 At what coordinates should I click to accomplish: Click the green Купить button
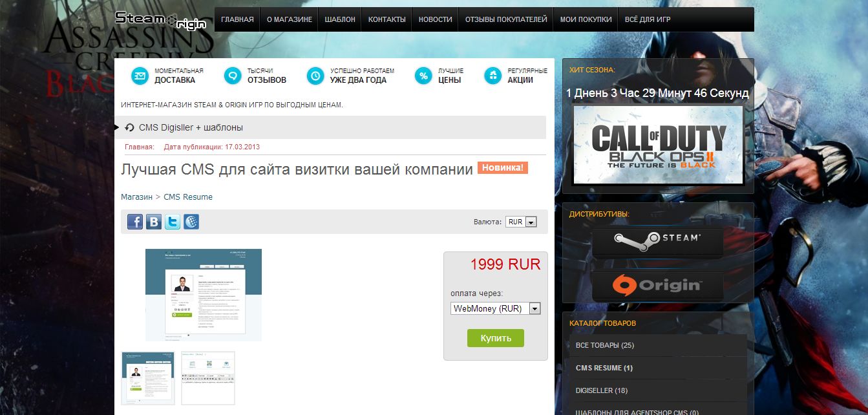click(496, 338)
